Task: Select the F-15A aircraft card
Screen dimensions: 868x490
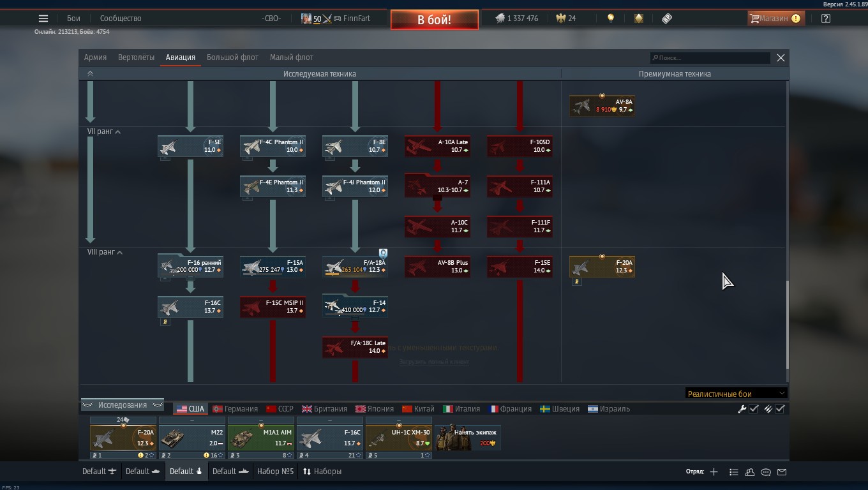Action: [273, 267]
